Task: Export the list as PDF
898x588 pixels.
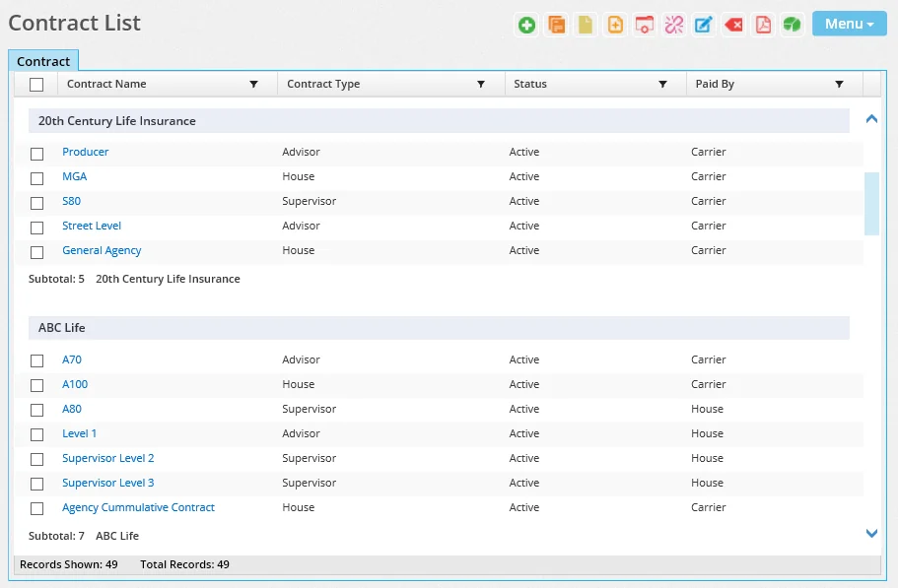Action: (x=762, y=25)
